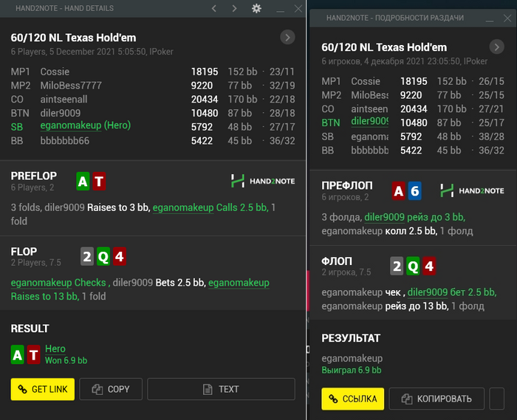
Task: Click the КОПИРОВАТЬ button
Action: pos(436,399)
